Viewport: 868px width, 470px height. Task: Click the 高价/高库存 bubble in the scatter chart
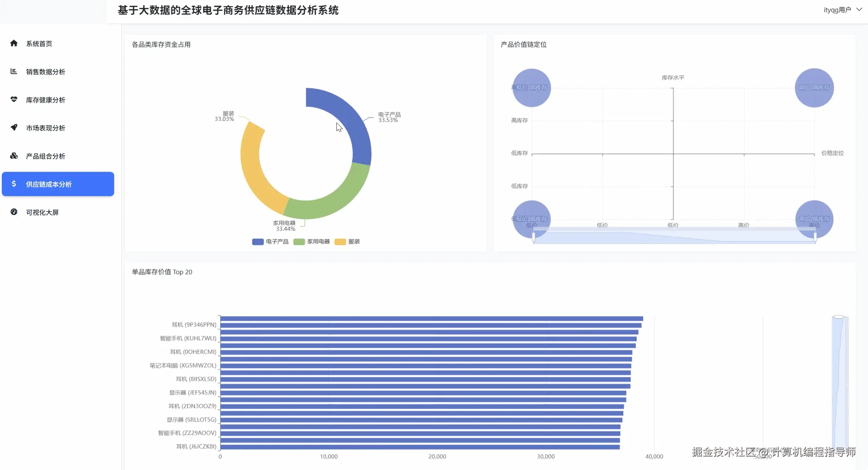click(814, 87)
